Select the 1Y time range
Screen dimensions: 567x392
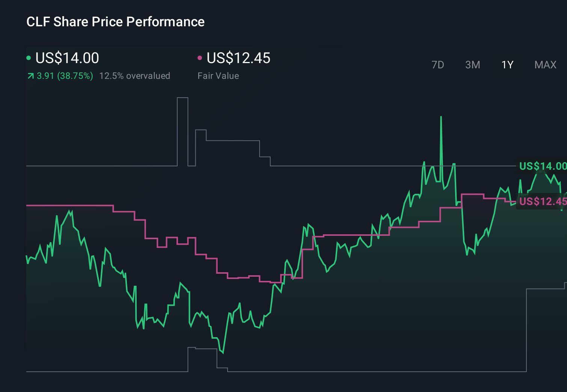coord(507,65)
